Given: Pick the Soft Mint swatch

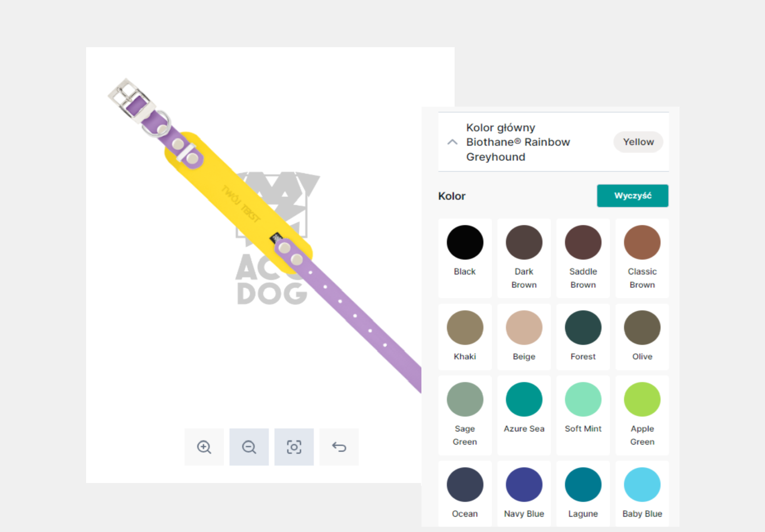Looking at the screenshot, I should click(x=583, y=400).
